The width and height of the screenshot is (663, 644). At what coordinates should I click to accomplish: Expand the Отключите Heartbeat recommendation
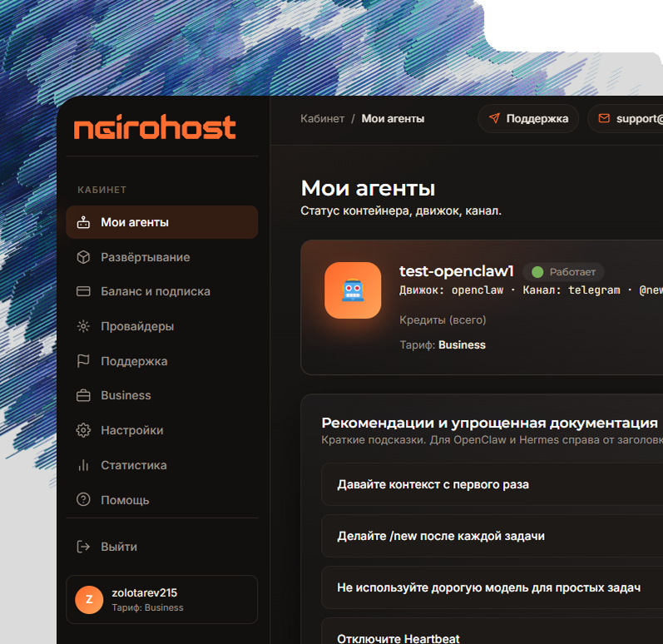492,631
